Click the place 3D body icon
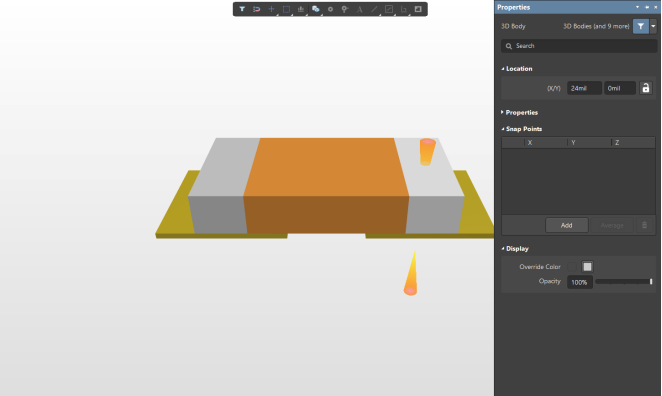Image resolution: width=662 pixels, height=396 pixels. point(315,9)
